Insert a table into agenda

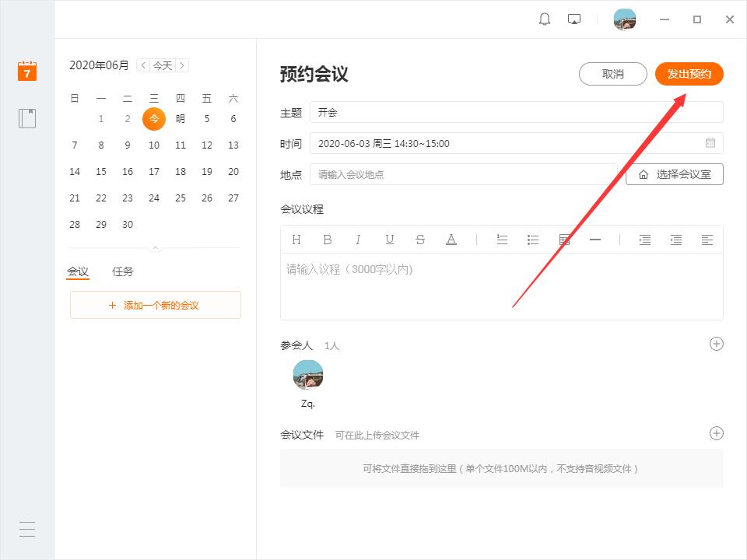565,240
